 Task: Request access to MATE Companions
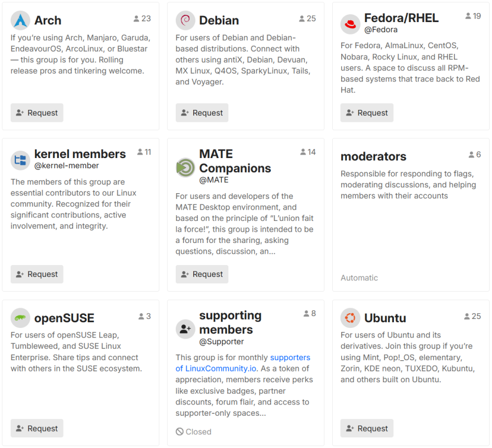point(202,274)
